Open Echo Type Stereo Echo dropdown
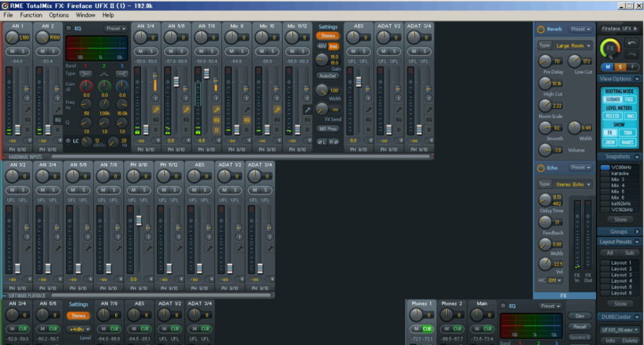Viewport: 644px width, 345px height. (x=572, y=184)
